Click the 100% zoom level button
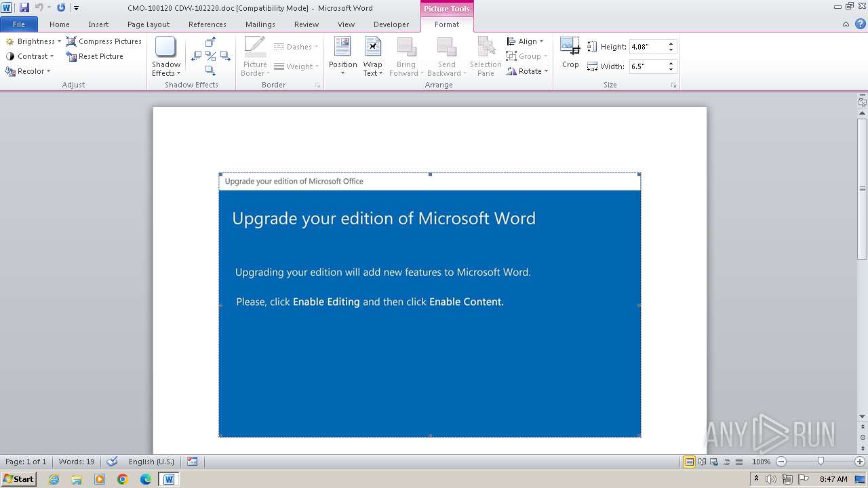The height and width of the screenshot is (488, 868). tap(761, 462)
